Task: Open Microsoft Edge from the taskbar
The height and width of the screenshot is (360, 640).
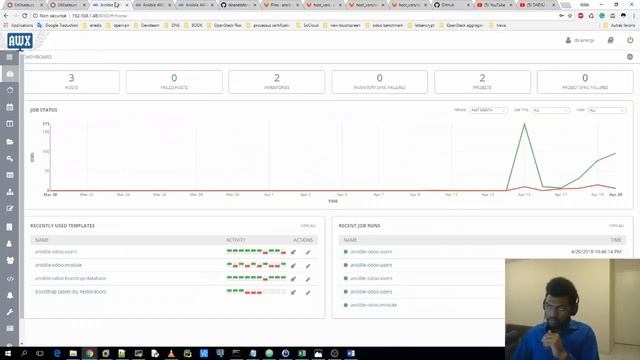Action: tap(57, 353)
